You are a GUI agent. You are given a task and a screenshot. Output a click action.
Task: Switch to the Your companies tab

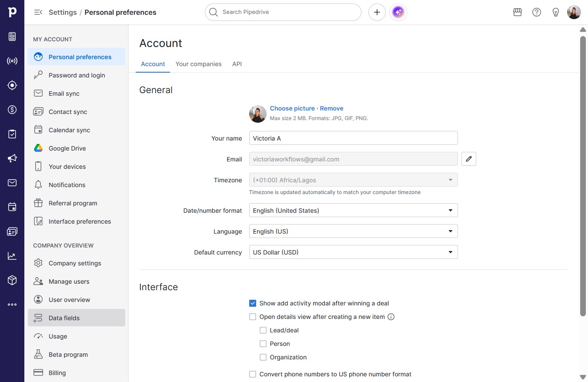pos(199,64)
